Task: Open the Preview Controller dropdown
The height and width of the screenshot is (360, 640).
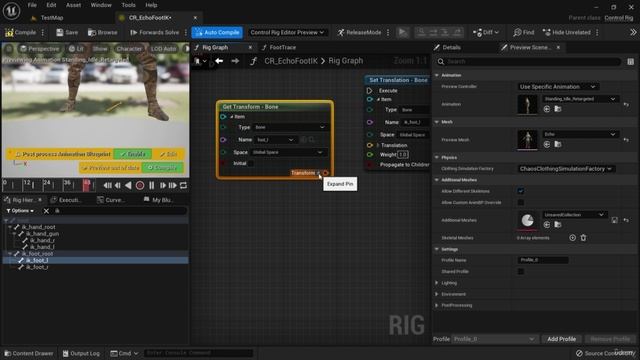Action: (557, 87)
